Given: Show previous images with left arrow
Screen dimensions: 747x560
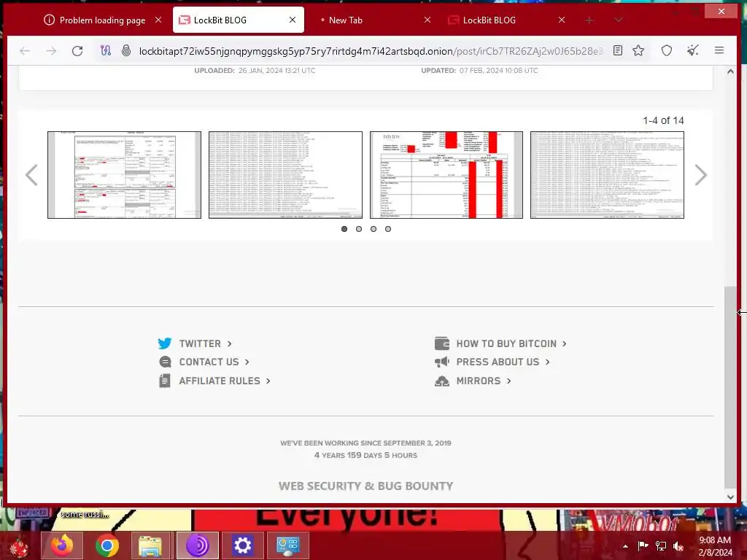Looking at the screenshot, I should pyautogui.click(x=31, y=175).
